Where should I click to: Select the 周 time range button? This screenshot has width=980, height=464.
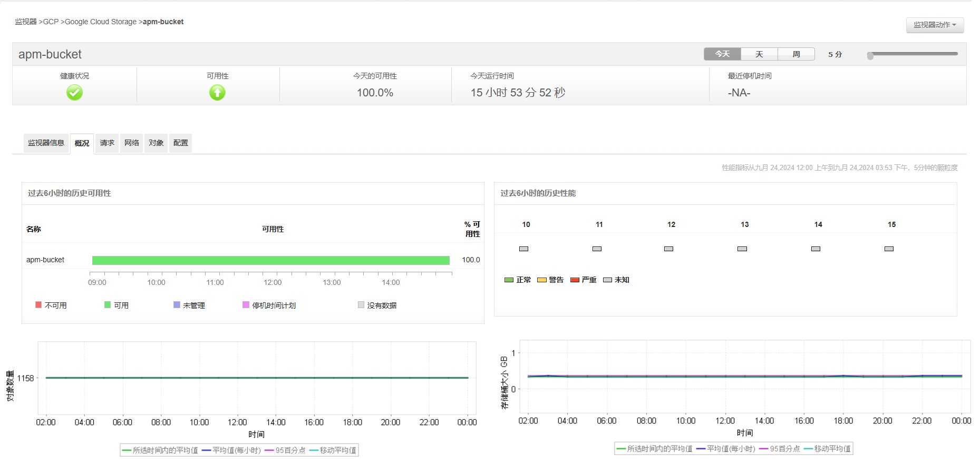click(x=796, y=54)
